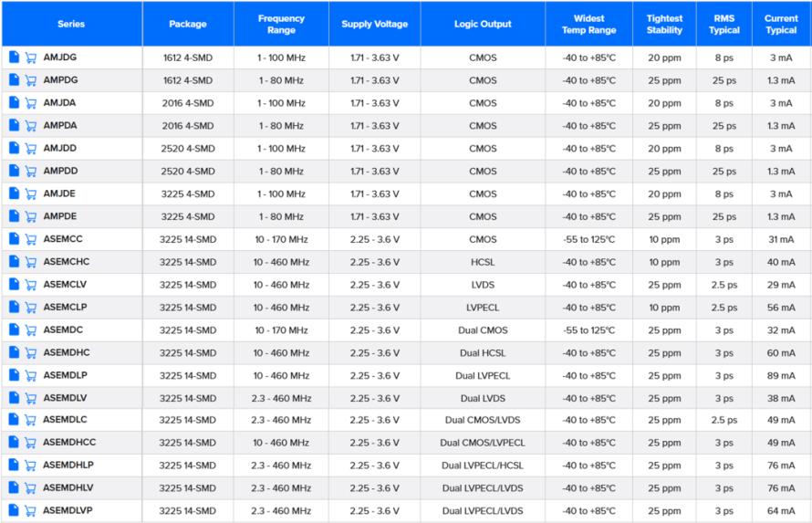Open the datasheet icon for ASEMDLVP

click(x=14, y=510)
